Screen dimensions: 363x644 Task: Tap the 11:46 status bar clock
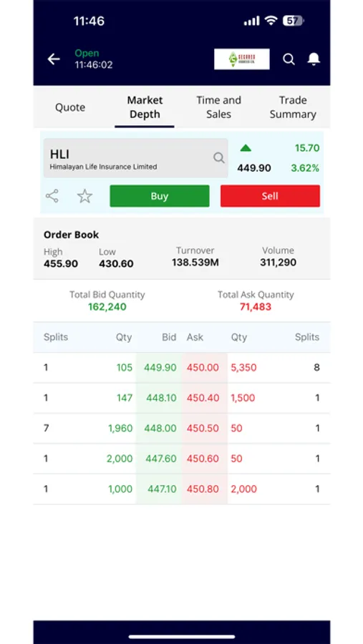(89, 21)
